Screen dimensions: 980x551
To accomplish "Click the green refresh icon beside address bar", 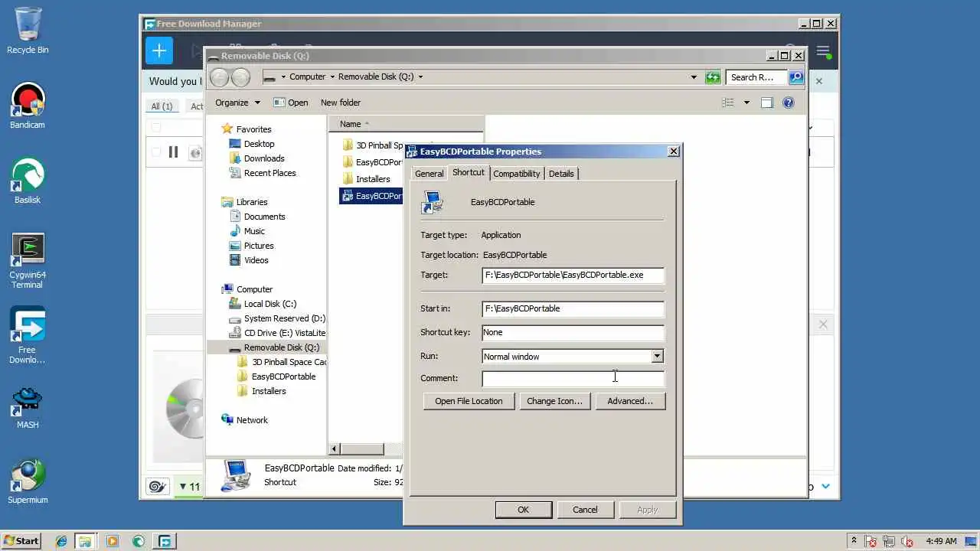I will 713,77.
